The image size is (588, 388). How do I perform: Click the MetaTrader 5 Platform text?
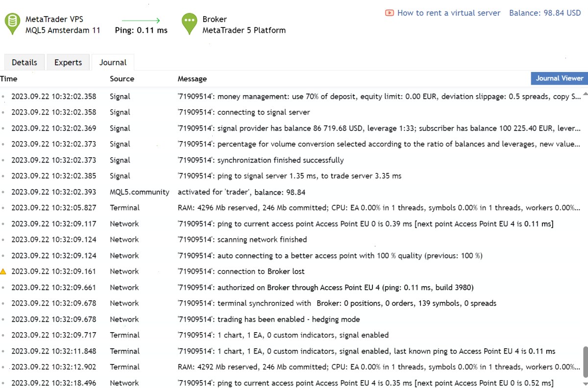244,30
